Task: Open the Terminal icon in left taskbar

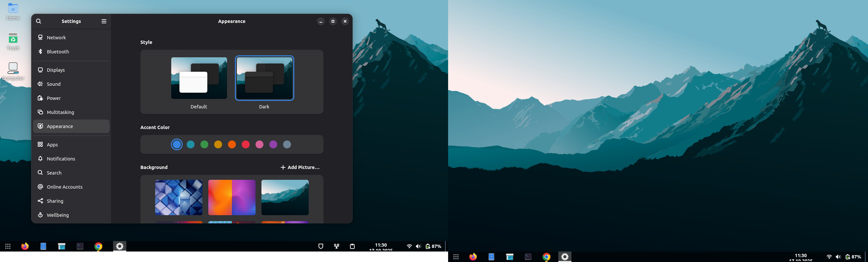Action: pyautogui.click(x=80, y=246)
